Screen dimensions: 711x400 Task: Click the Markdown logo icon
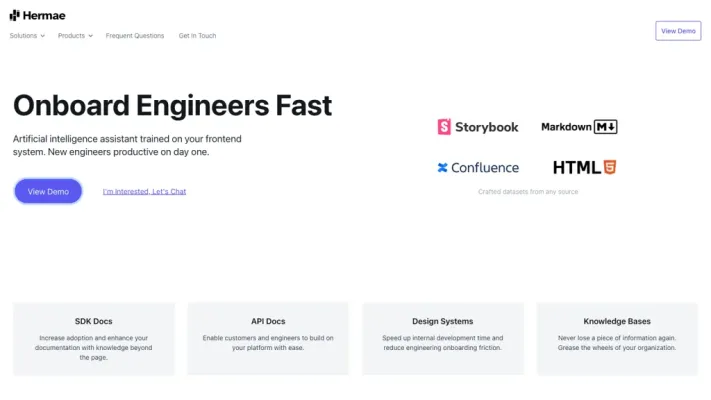click(x=606, y=127)
